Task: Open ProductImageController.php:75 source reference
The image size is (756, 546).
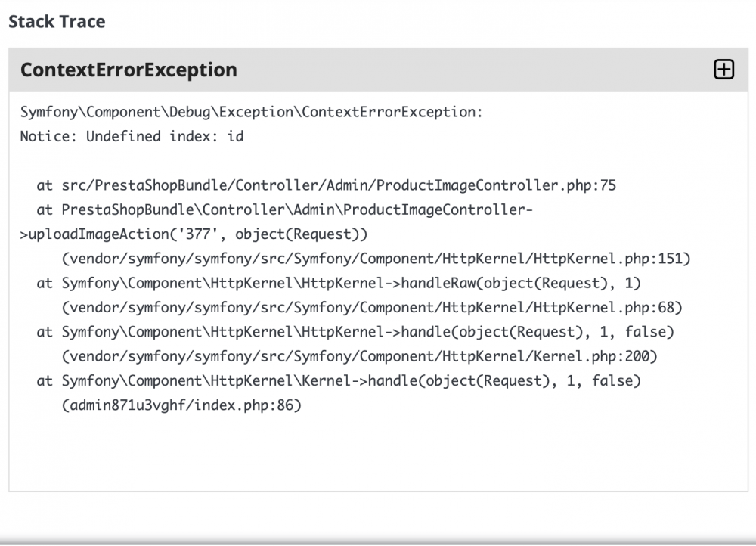Action: tap(339, 185)
